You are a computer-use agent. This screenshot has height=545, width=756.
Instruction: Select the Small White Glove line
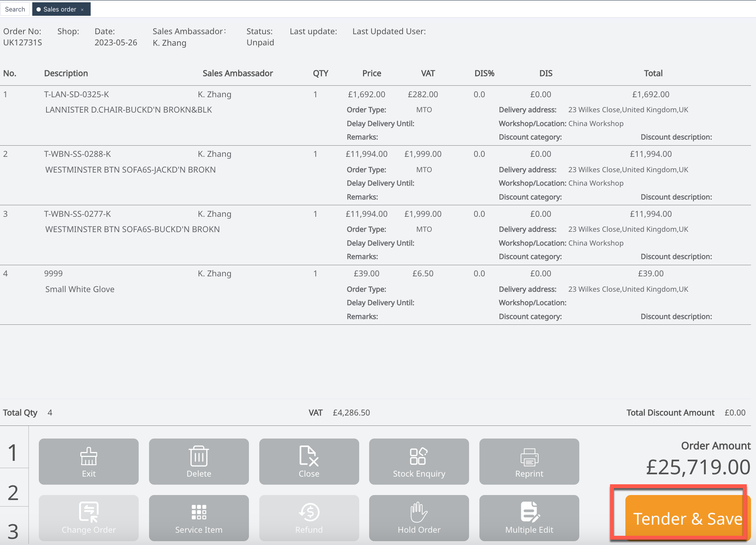coord(80,289)
